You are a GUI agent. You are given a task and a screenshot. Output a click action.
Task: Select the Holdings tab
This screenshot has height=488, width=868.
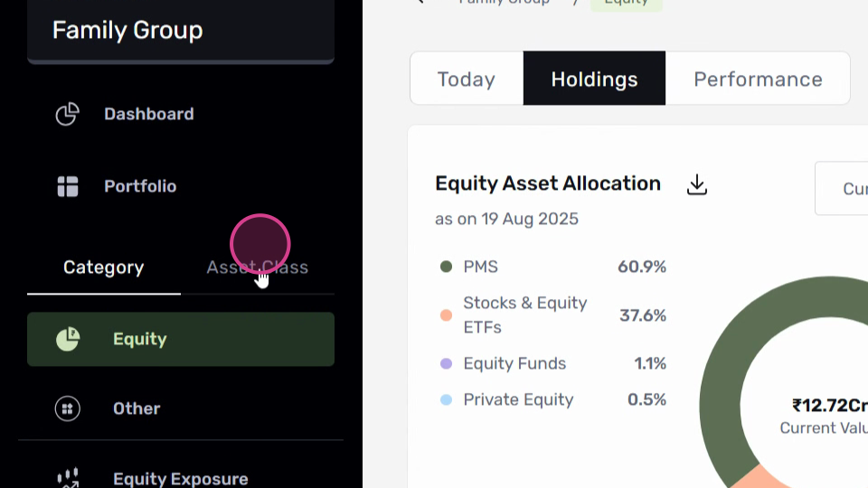[595, 79]
